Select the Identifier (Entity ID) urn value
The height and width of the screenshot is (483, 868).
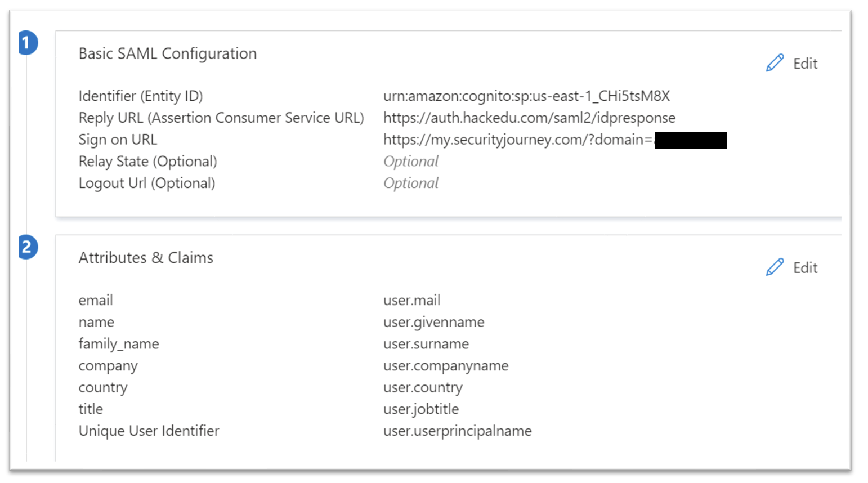coord(526,96)
